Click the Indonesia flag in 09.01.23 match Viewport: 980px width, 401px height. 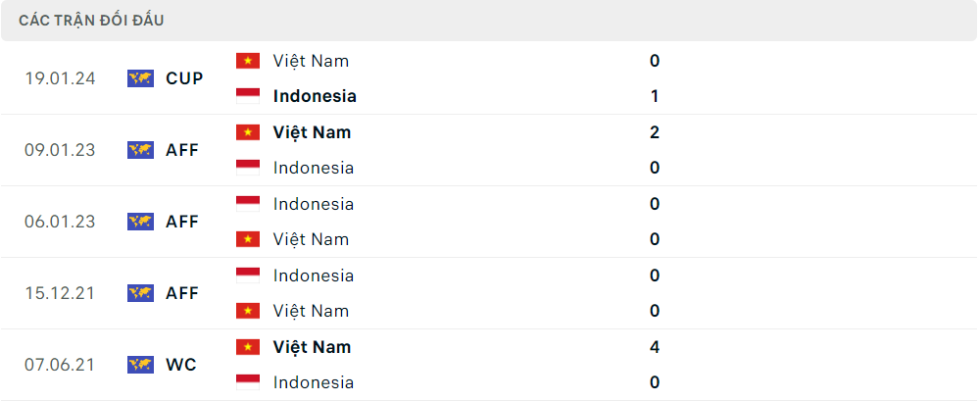[x=248, y=168]
